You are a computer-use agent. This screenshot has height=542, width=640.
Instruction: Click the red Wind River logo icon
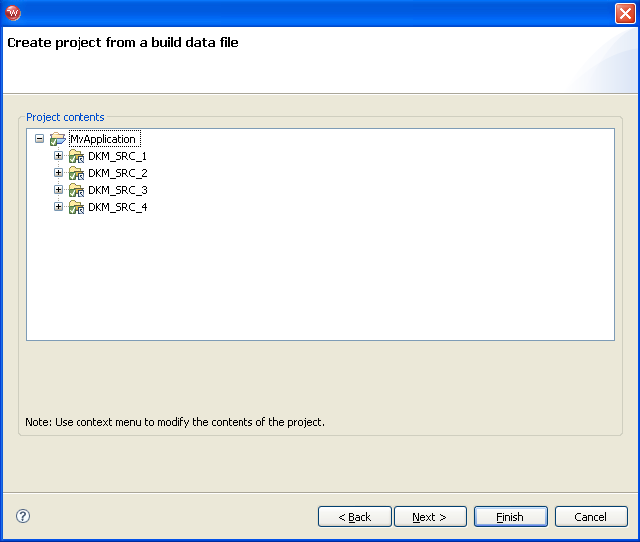tap(13, 13)
